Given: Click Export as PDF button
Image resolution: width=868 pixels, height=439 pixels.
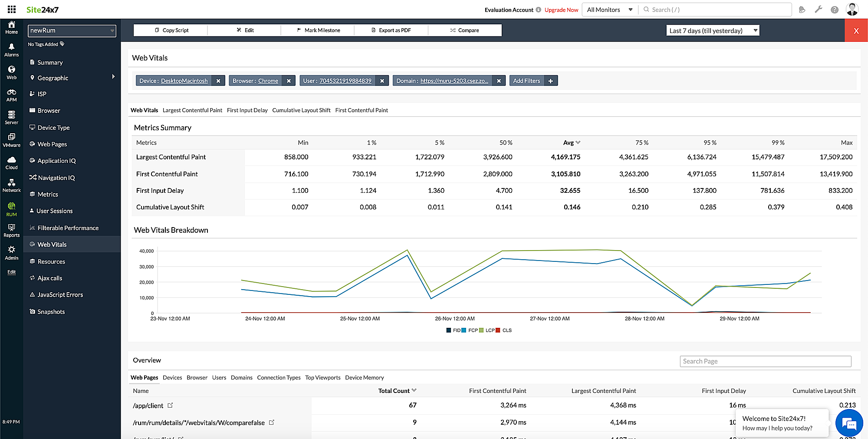Looking at the screenshot, I should coord(391,30).
